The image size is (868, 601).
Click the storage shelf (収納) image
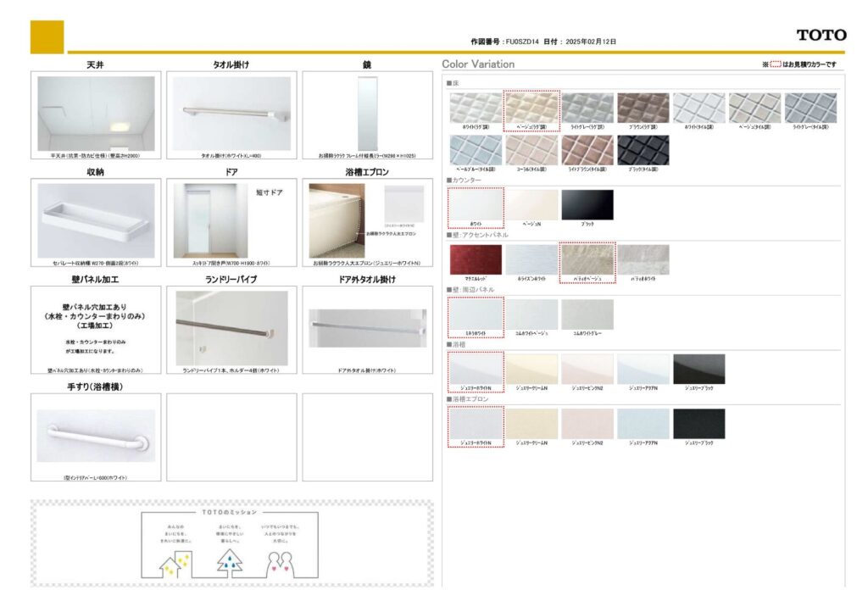pyautogui.click(x=96, y=220)
